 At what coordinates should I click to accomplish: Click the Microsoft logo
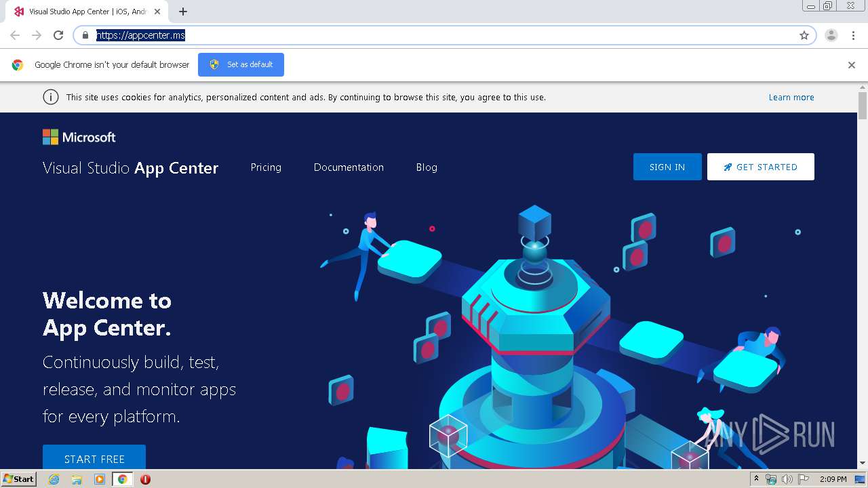pyautogui.click(x=79, y=138)
